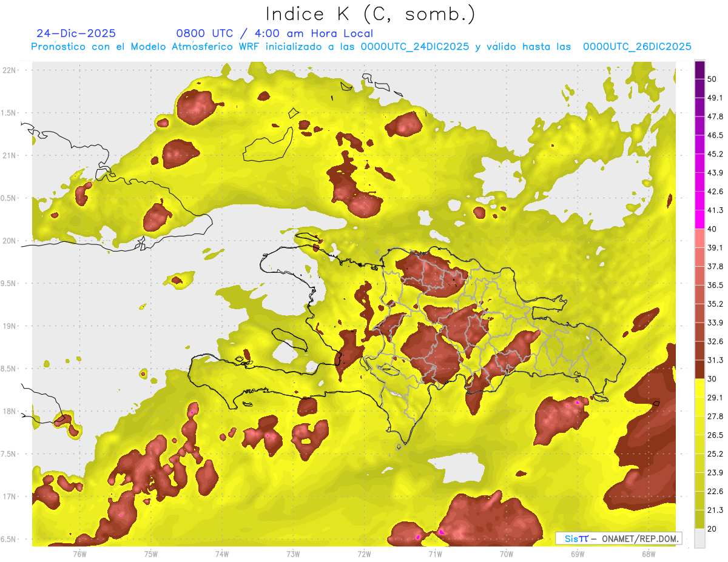Click the colorbar label '26.5'

click(715, 435)
